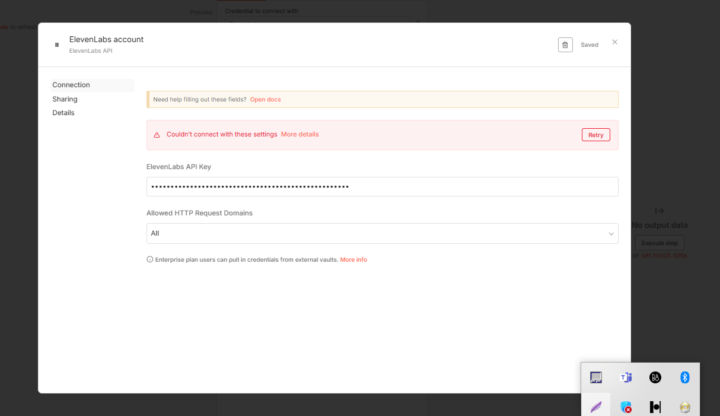Image resolution: width=720 pixels, height=416 pixels.
Task: Click the No output data text in background
Action: (659, 225)
